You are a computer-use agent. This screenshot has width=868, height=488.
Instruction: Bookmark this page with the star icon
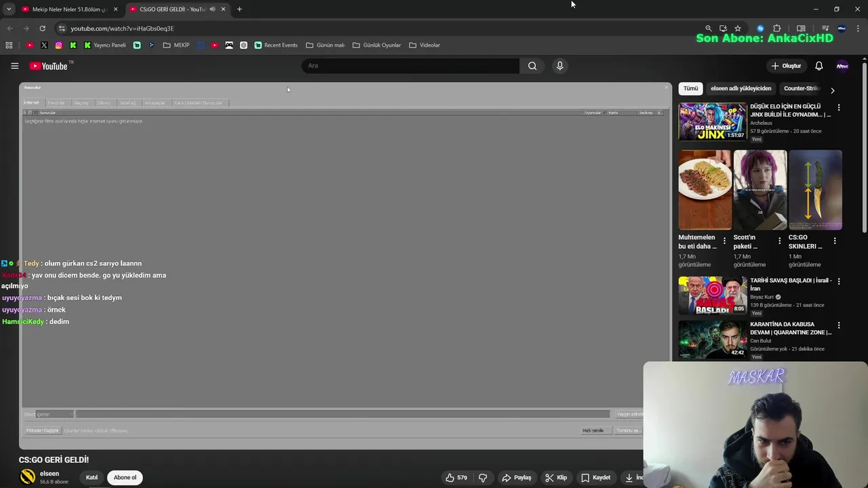(x=738, y=28)
